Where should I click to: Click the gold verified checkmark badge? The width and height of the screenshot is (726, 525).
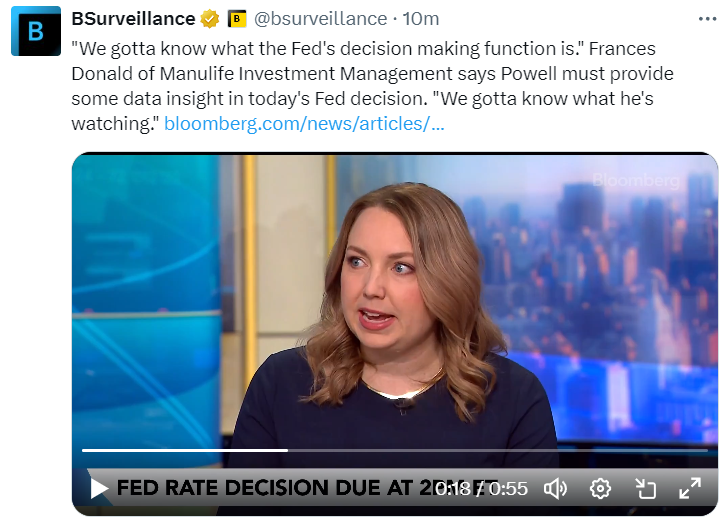210,19
